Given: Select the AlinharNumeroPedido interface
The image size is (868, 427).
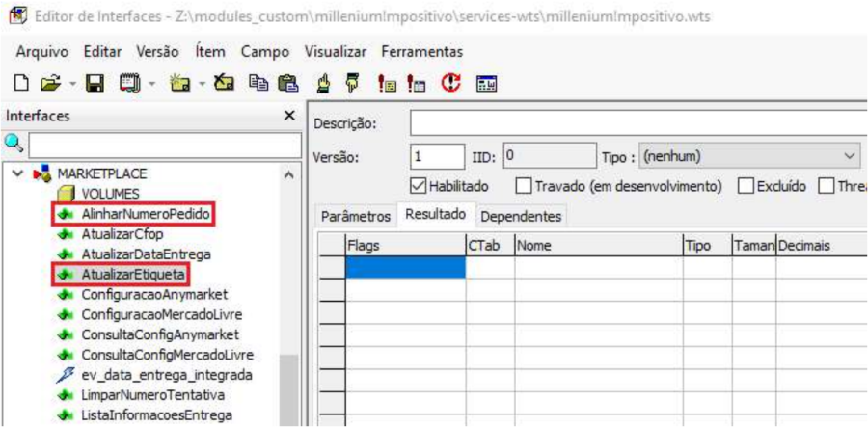Looking at the screenshot, I should [147, 214].
